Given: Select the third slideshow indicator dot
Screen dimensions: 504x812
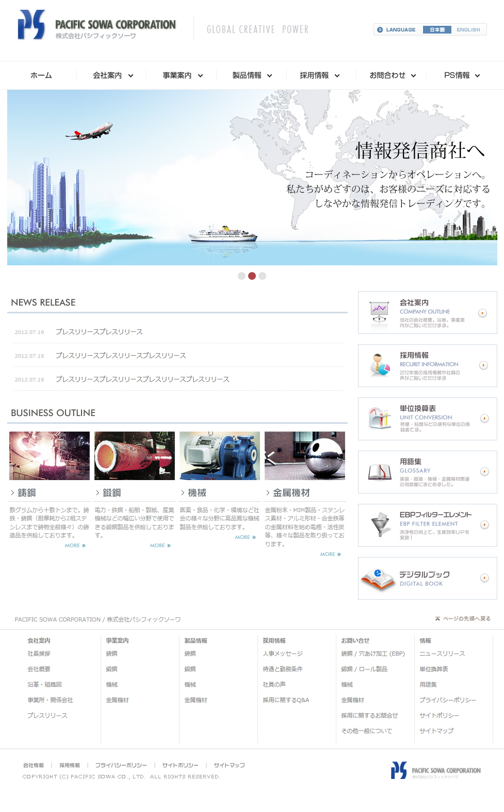Looking at the screenshot, I should point(263,276).
